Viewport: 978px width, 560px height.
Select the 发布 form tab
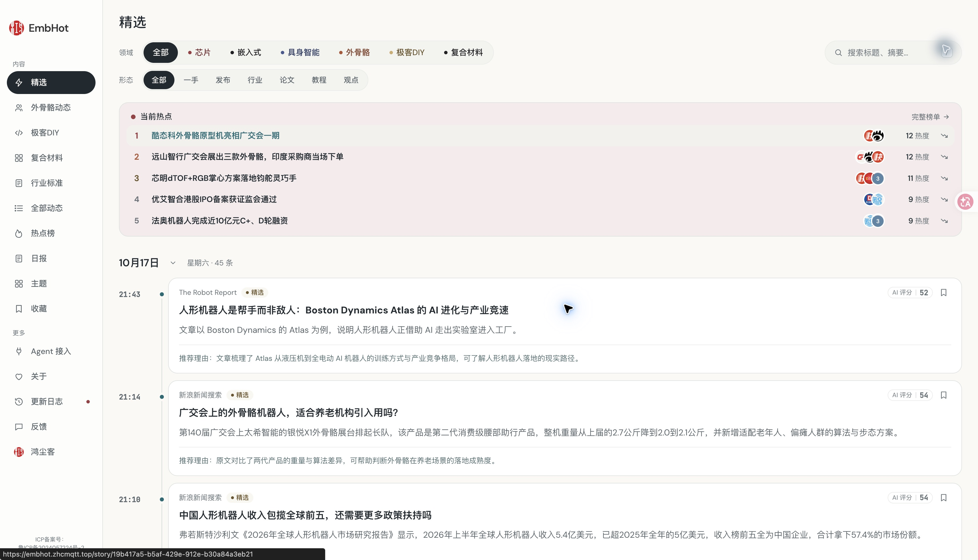223,80
